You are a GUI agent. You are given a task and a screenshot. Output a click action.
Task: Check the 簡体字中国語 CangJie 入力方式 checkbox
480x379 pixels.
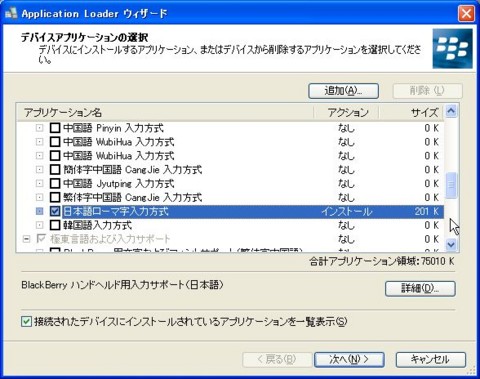tap(55, 170)
